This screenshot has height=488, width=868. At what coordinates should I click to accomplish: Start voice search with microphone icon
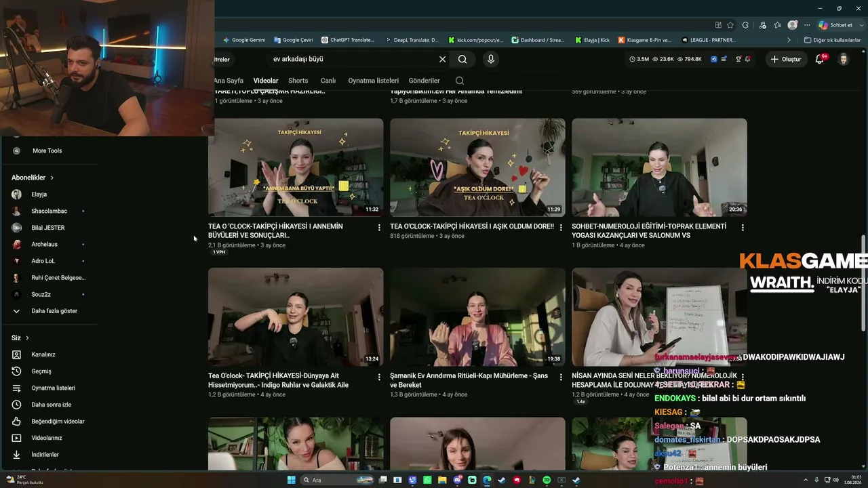pyautogui.click(x=491, y=59)
